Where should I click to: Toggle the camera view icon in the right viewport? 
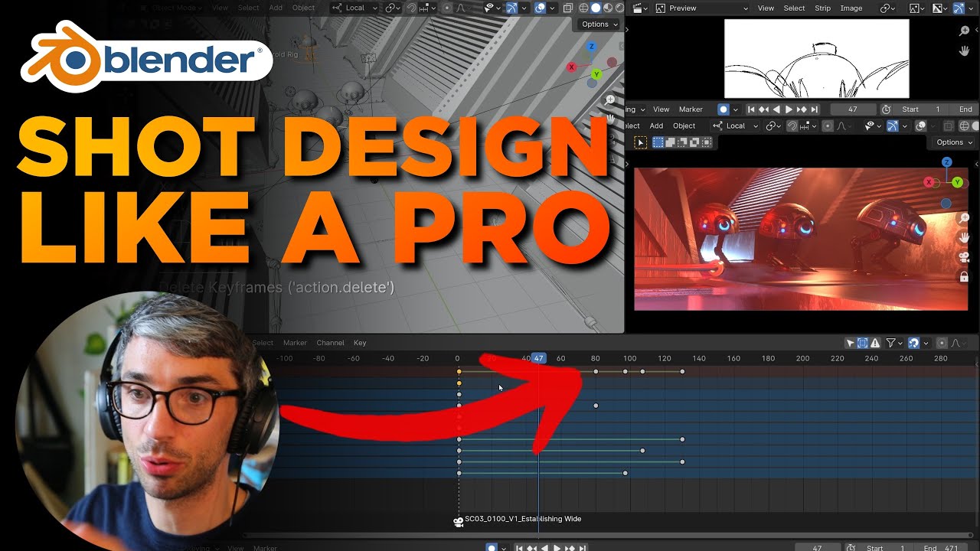(965, 258)
